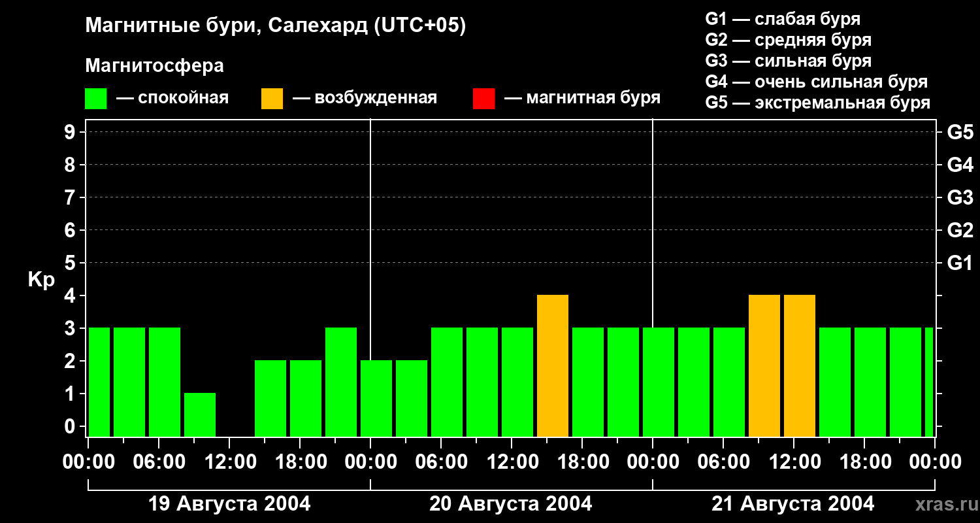The width and height of the screenshot is (980, 523).
Task: Click the 'G2' label on the right axis
Action: 960,230
